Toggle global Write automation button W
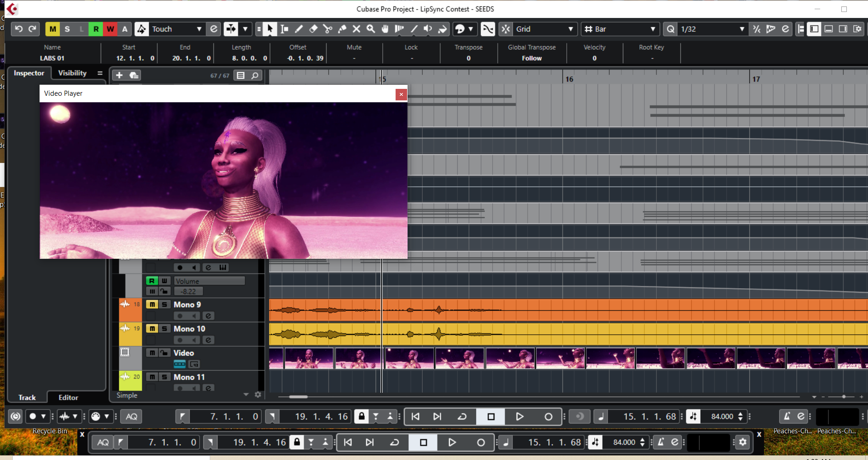 coord(110,29)
